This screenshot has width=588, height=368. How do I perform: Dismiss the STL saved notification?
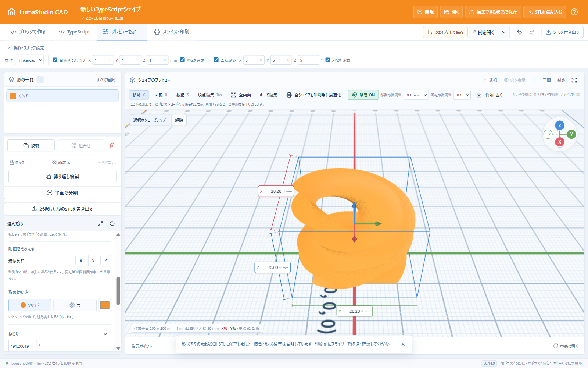coord(403,344)
